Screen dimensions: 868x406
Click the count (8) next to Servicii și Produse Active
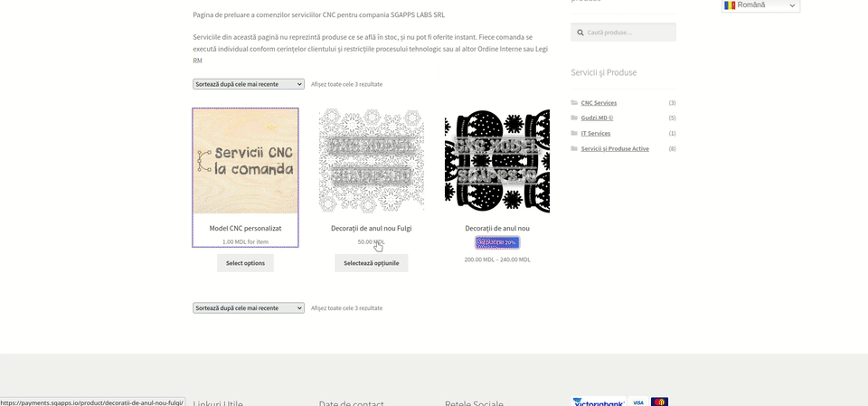click(672, 149)
